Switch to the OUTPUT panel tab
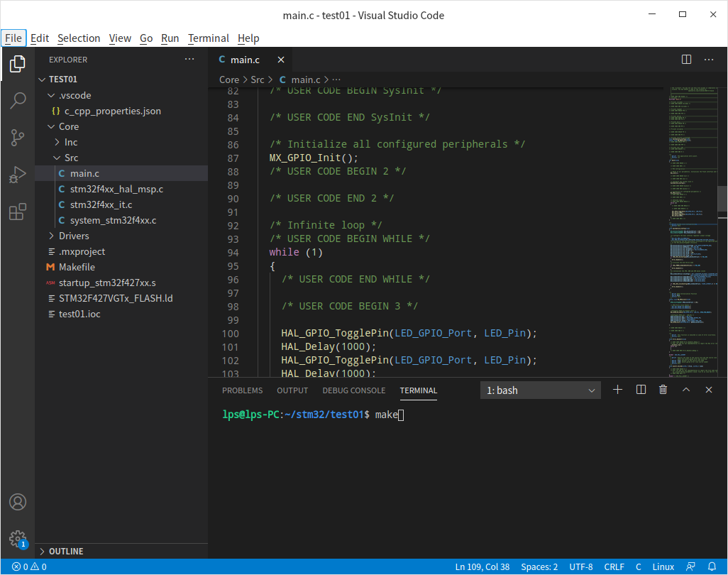Viewport: 728px width, 575px height. [x=292, y=390]
